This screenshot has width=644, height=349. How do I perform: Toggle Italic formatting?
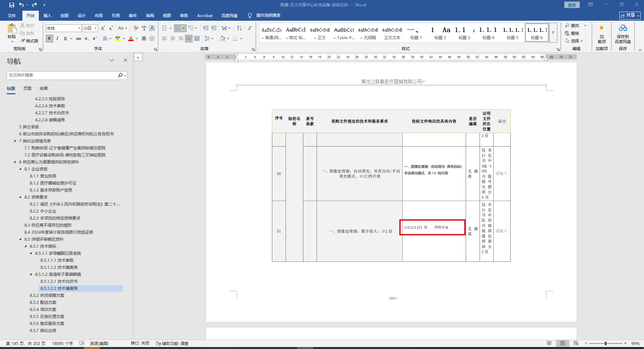coord(57,38)
